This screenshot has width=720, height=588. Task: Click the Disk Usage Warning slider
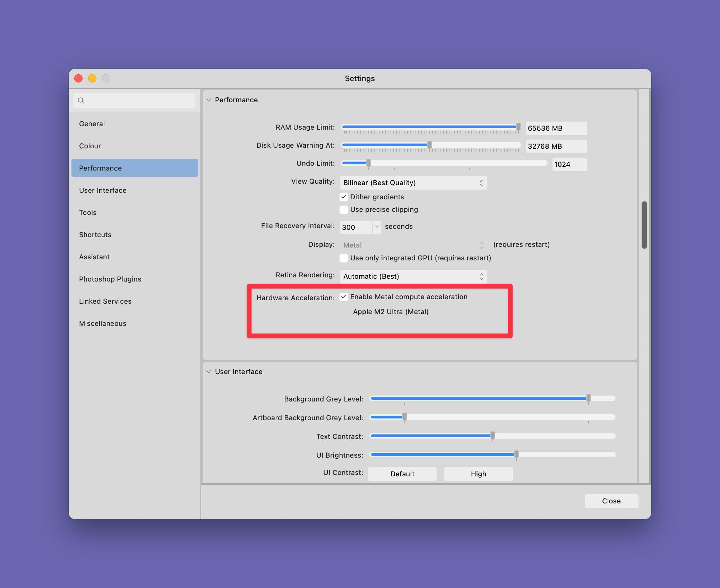coord(431,145)
